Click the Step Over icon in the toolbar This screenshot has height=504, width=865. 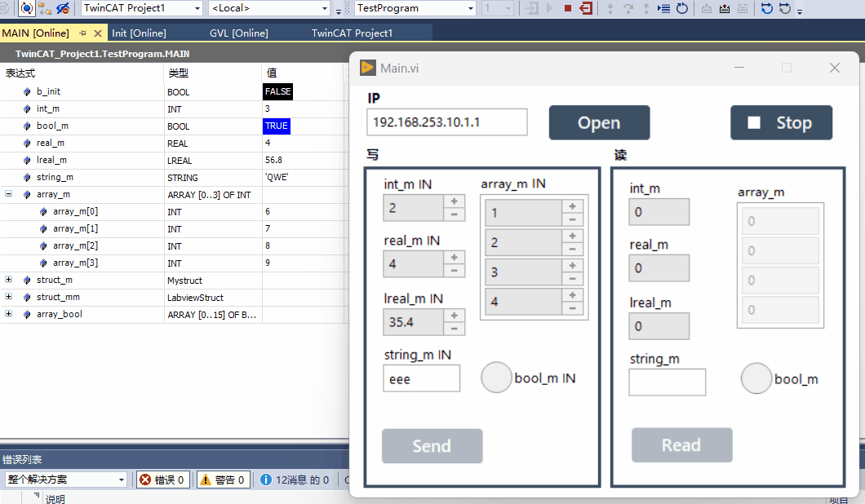(630, 9)
